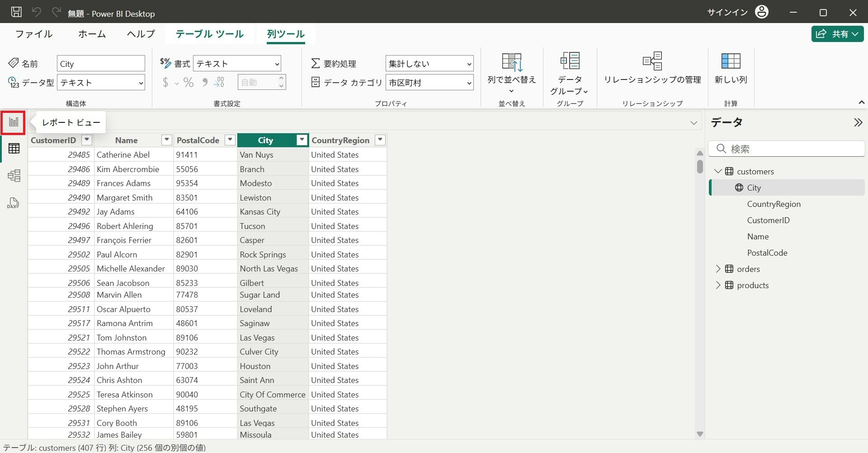This screenshot has width=868, height=453.
Task: Open the CountryRegion column filter dropdown
Action: pyautogui.click(x=381, y=140)
